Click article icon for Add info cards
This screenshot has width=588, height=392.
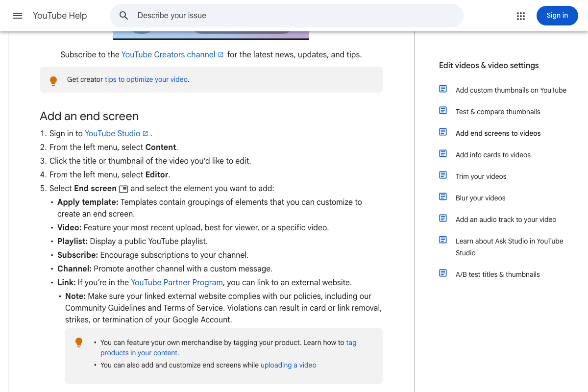(443, 154)
